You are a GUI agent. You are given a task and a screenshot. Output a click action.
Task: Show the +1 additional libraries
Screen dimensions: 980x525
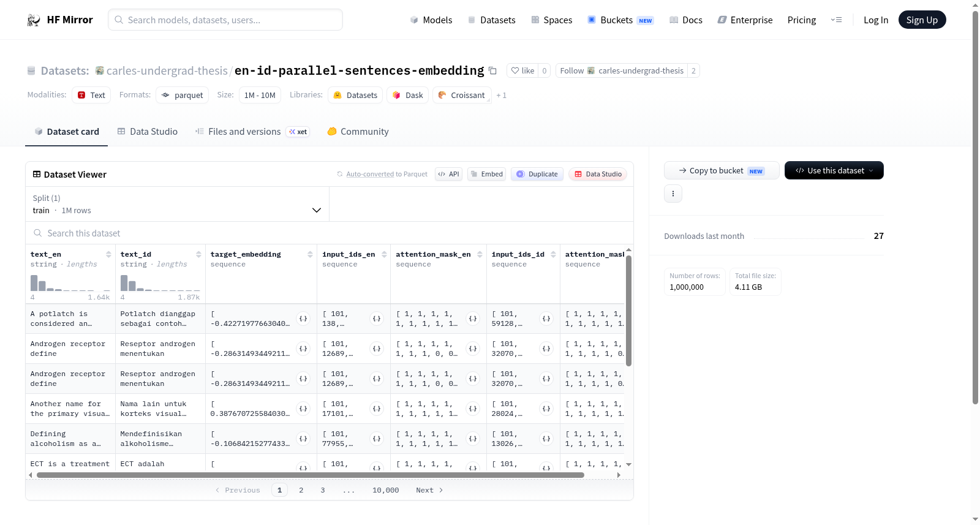pos(501,95)
